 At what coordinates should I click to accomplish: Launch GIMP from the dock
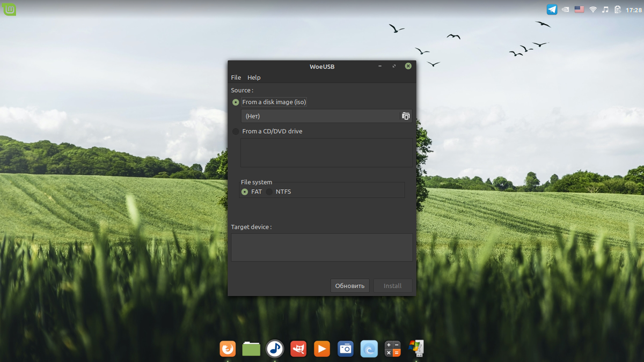point(298,349)
